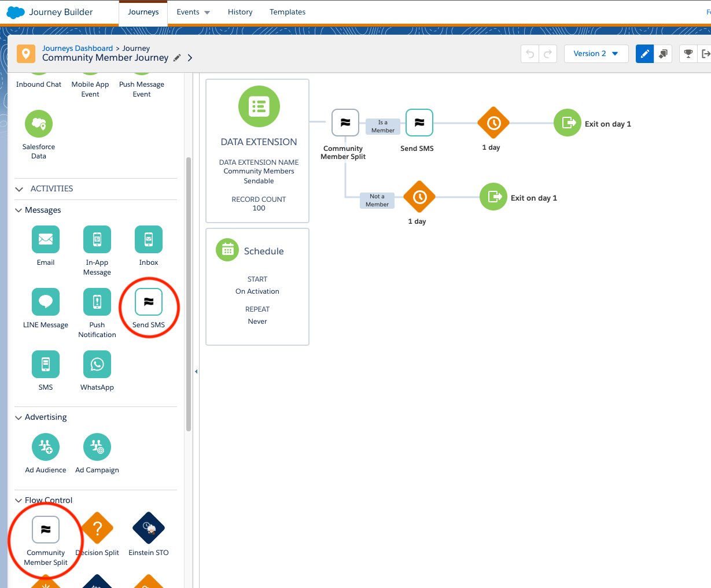Collapse the Messages group
Viewport: 711px width, 588px height.
pos(19,210)
